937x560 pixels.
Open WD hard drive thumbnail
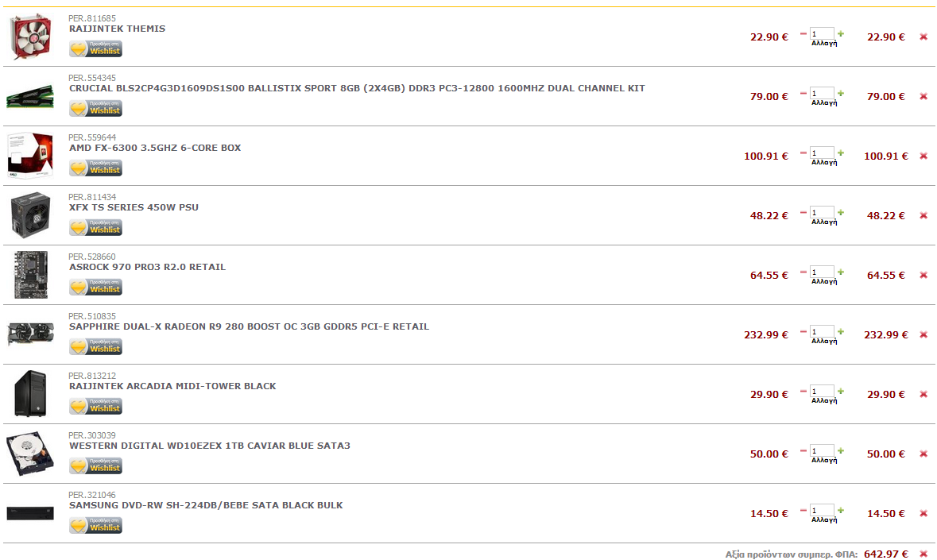click(x=30, y=453)
